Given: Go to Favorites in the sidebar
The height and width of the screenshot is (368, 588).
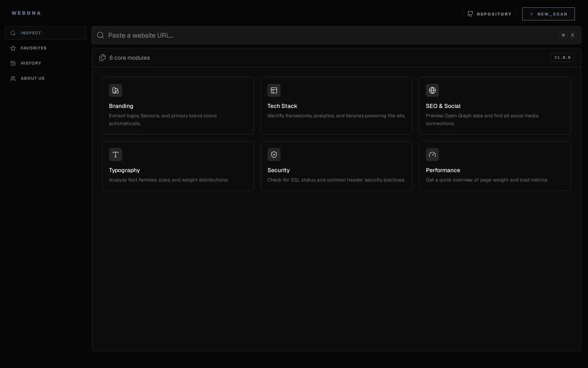Looking at the screenshot, I should click(x=46, y=48).
